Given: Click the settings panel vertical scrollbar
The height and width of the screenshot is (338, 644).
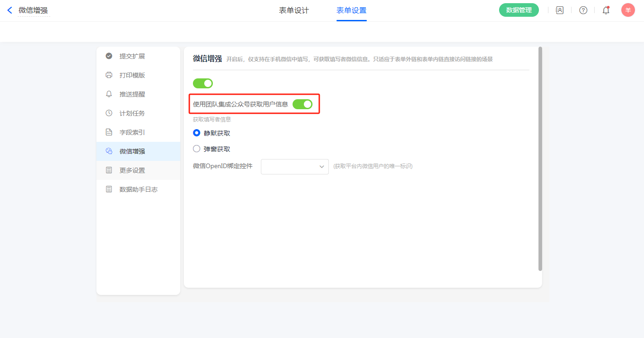Looking at the screenshot, I should click(x=540, y=159).
